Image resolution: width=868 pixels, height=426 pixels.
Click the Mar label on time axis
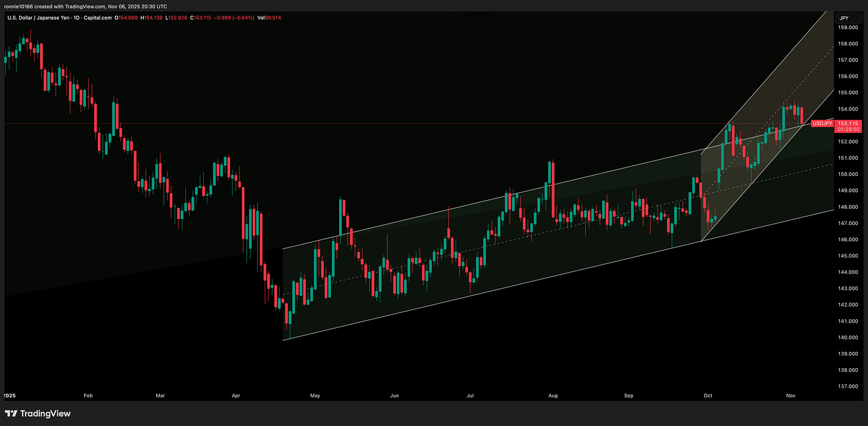[160, 396]
